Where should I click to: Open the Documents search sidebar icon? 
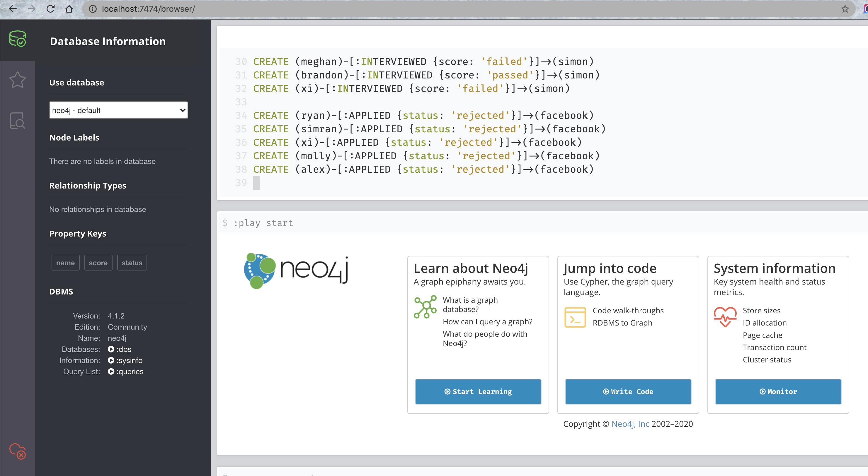pos(18,121)
